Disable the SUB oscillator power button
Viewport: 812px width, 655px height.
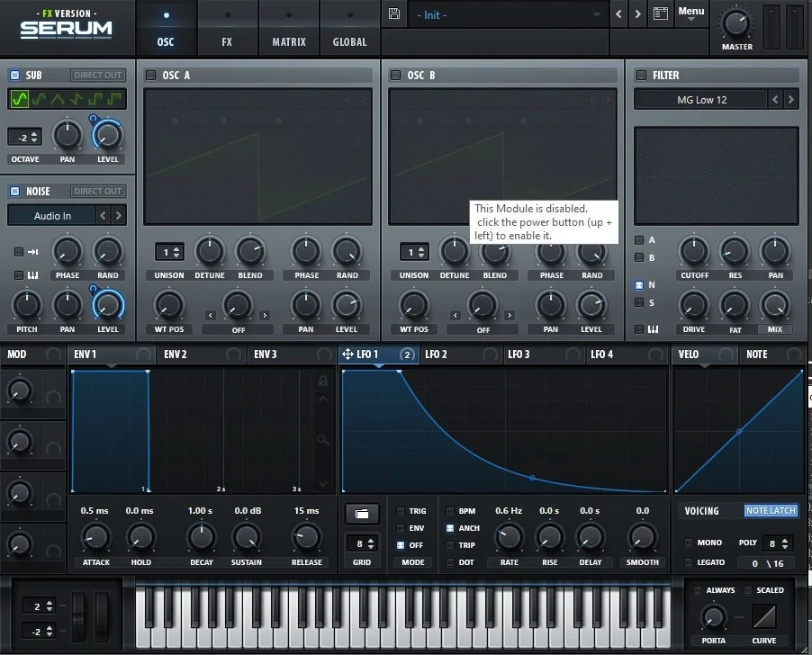[15, 75]
